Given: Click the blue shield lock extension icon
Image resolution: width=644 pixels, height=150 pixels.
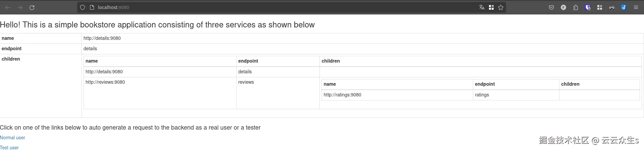Looking at the screenshot, I should pos(588,7).
